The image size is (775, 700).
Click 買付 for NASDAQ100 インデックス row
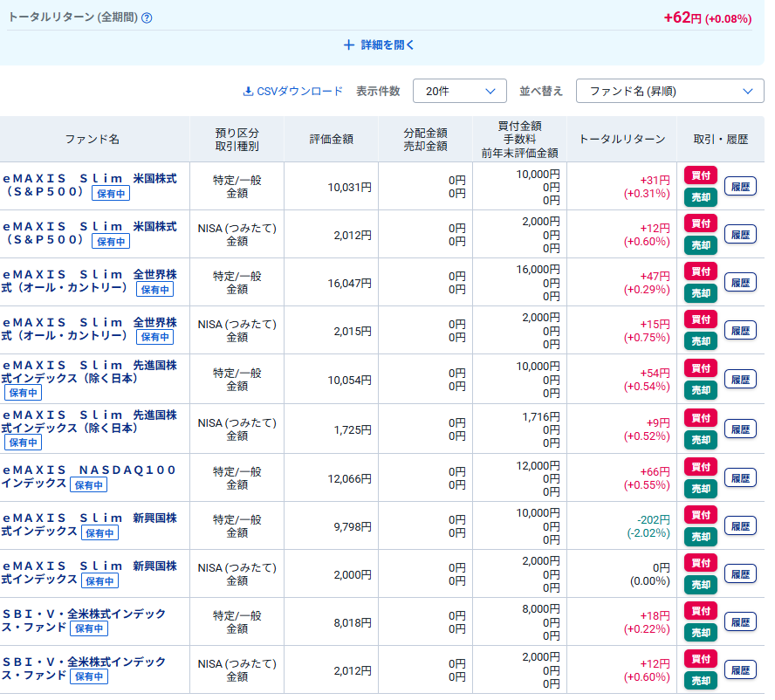(x=700, y=467)
